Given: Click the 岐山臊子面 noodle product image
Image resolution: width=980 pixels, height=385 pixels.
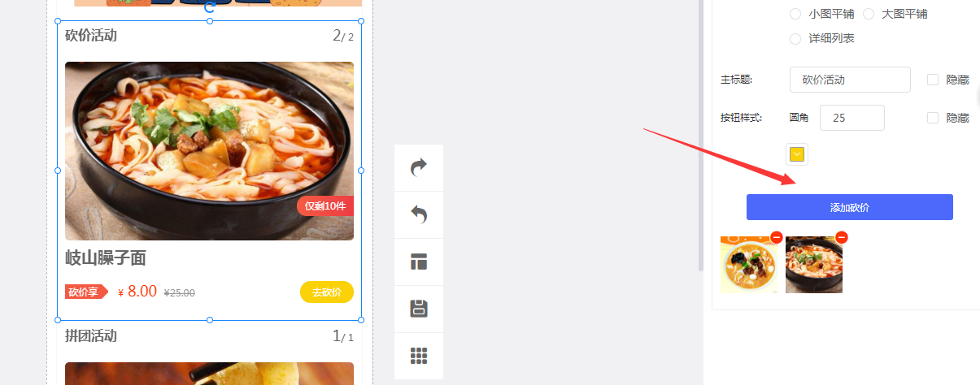Looking at the screenshot, I should [209, 151].
